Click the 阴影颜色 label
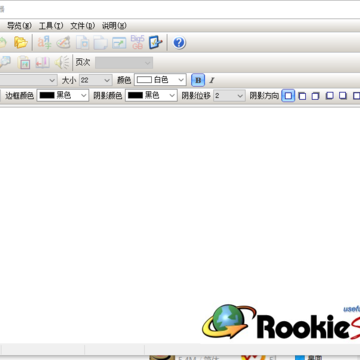The image size is (360, 360). click(108, 96)
